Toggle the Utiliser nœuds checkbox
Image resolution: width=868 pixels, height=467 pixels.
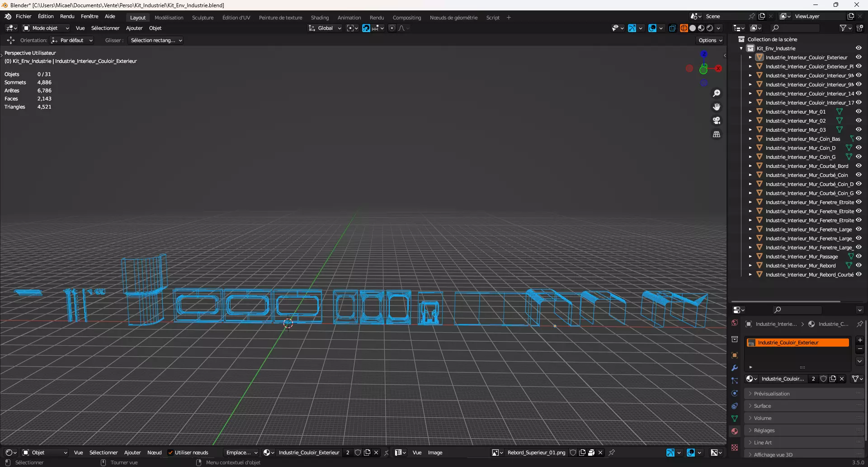pos(170,453)
